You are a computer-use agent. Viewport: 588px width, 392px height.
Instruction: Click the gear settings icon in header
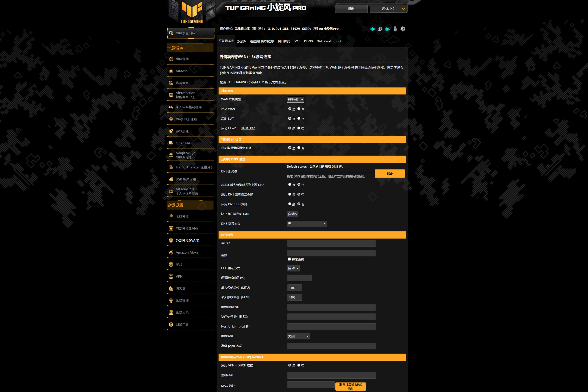pyautogui.click(x=403, y=29)
